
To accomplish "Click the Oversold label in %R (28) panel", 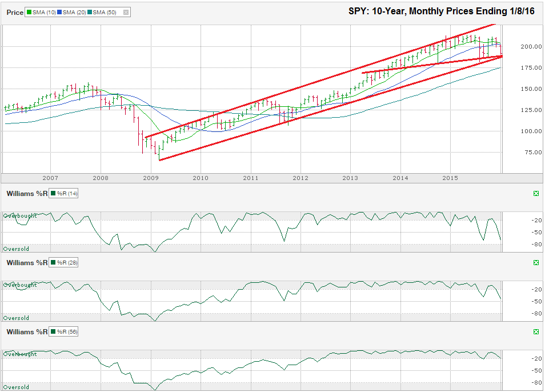I will tap(17, 318).
